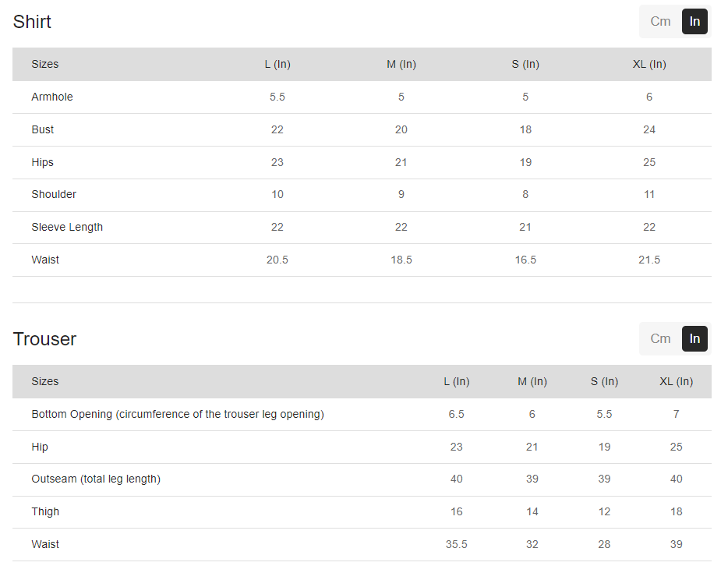728x580 pixels.
Task: Click the S (In) header in Trouser table
Action: (x=604, y=382)
